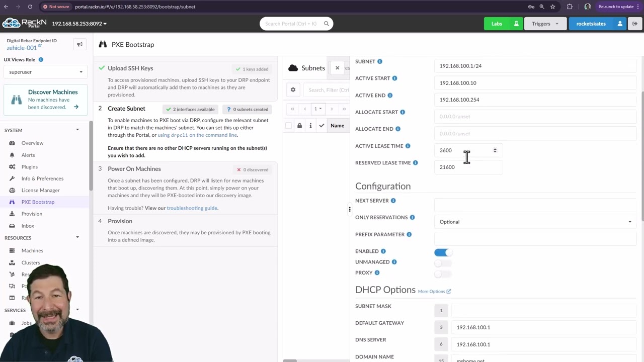Open Info & Preferences in the sidebar
This screenshot has height=362, width=644.
(42, 178)
